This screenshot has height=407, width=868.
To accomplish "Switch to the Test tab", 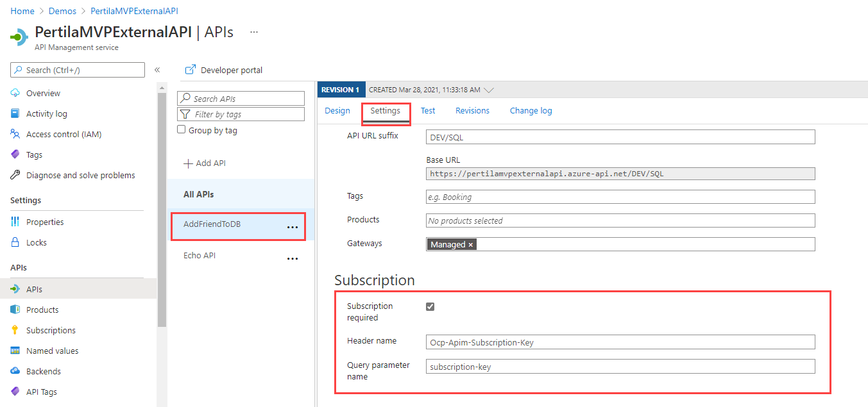I will 428,110.
